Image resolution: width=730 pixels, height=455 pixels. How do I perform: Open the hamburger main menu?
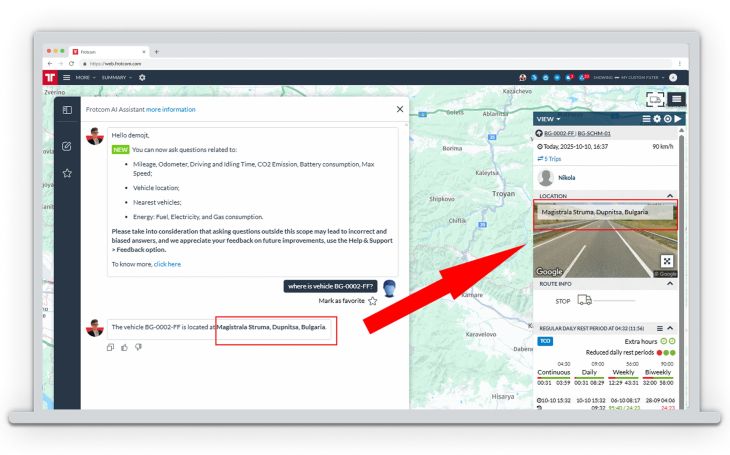[x=66, y=77]
